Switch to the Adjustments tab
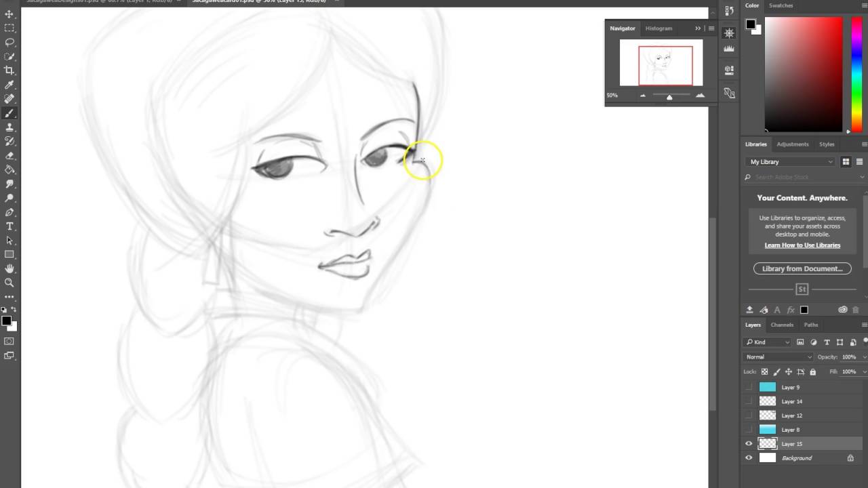868x488 pixels. pos(792,144)
